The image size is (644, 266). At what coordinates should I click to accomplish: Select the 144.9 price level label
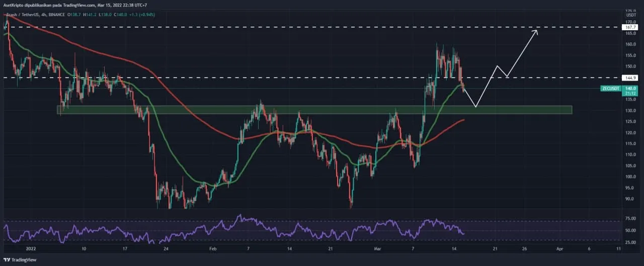click(629, 78)
